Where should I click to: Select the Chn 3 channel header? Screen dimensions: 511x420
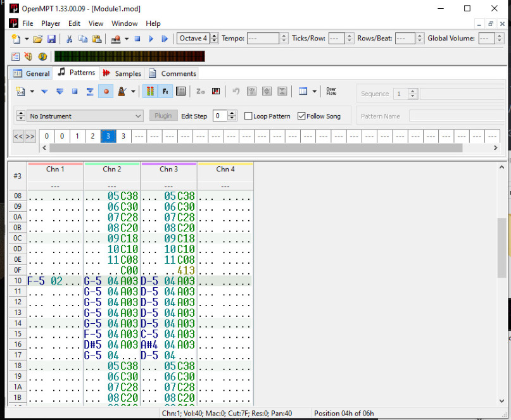(168, 170)
